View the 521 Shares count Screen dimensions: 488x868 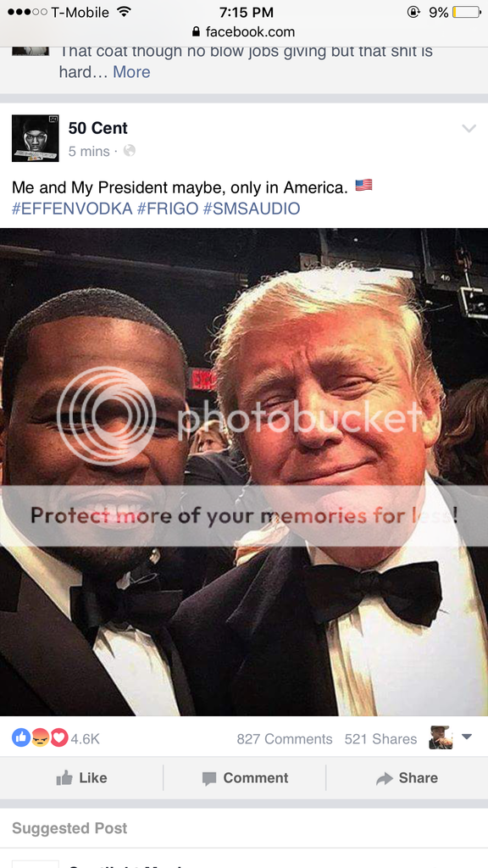pos(380,739)
